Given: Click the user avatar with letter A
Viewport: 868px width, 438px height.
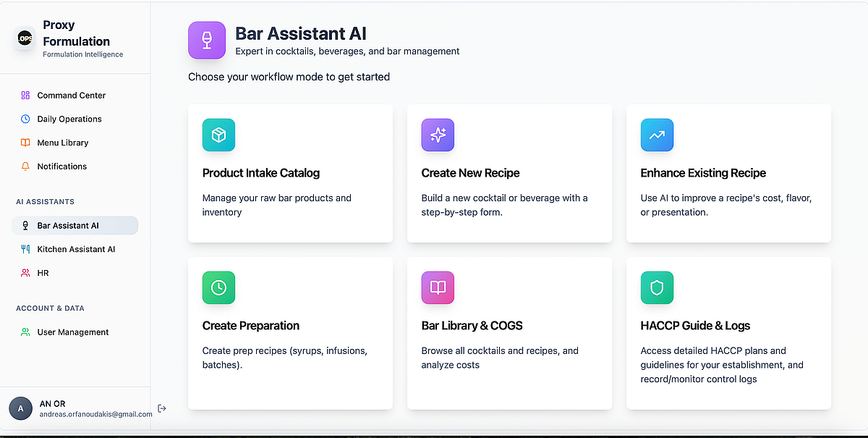Looking at the screenshot, I should tap(20, 408).
